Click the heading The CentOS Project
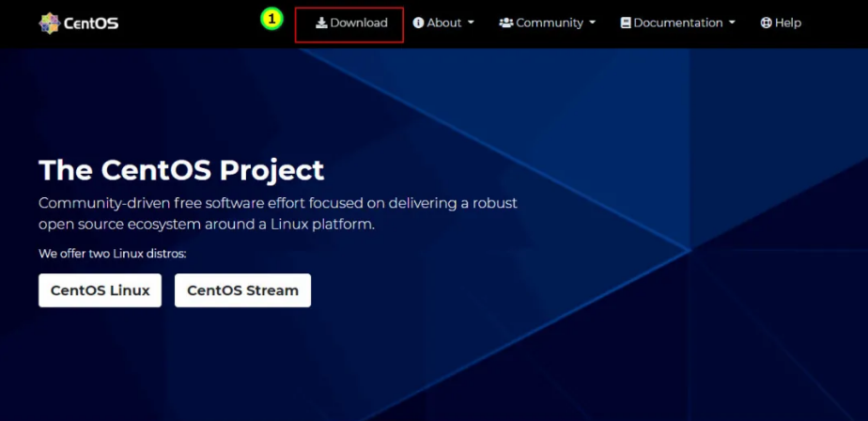Image resolution: width=868 pixels, height=421 pixels. click(181, 170)
